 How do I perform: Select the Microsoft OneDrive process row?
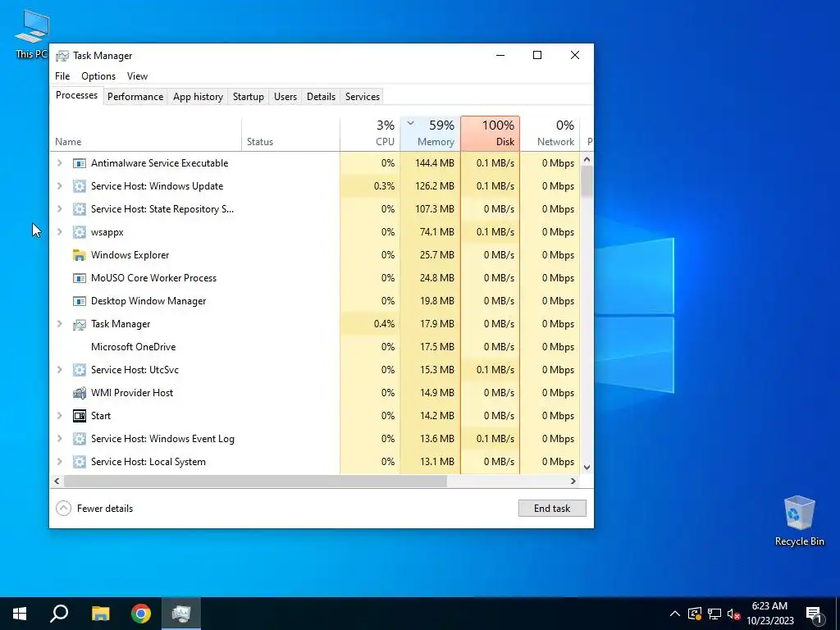coord(314,347)
